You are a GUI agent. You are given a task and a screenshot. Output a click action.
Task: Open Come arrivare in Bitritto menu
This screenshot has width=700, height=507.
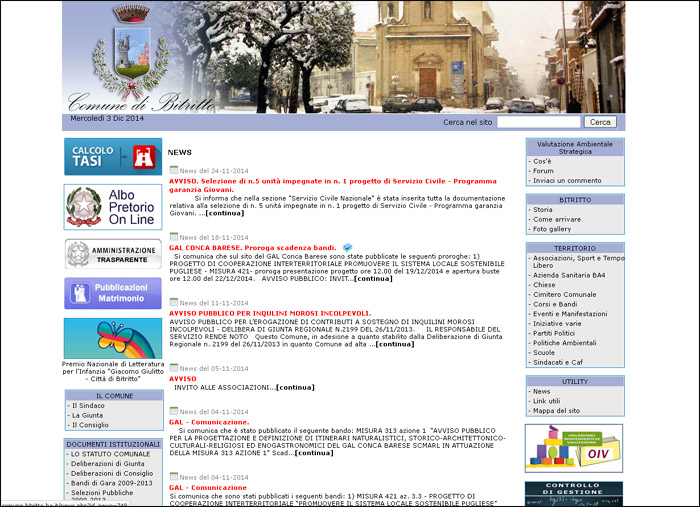coord(557,219)
